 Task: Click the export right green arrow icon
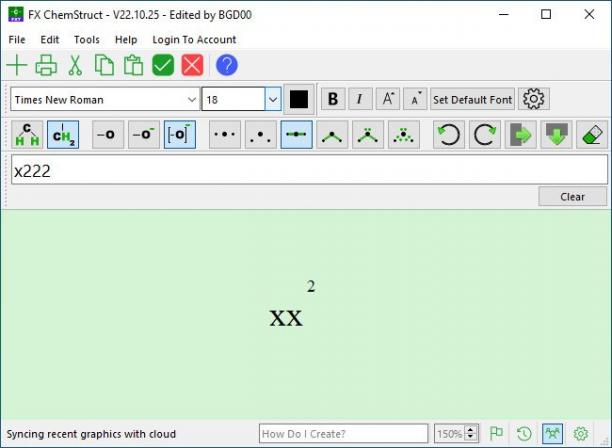coord(521,135)
